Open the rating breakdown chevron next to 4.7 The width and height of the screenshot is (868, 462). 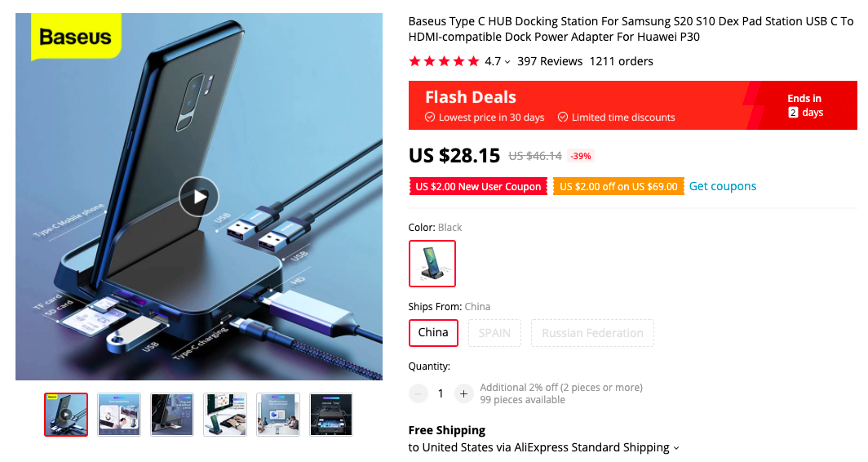pyautogui.click(x=507, y=62)
